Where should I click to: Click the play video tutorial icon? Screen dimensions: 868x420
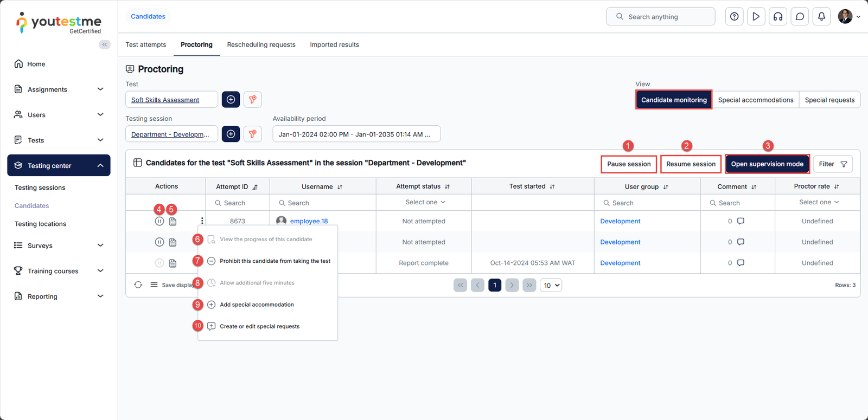click(756, 17)
